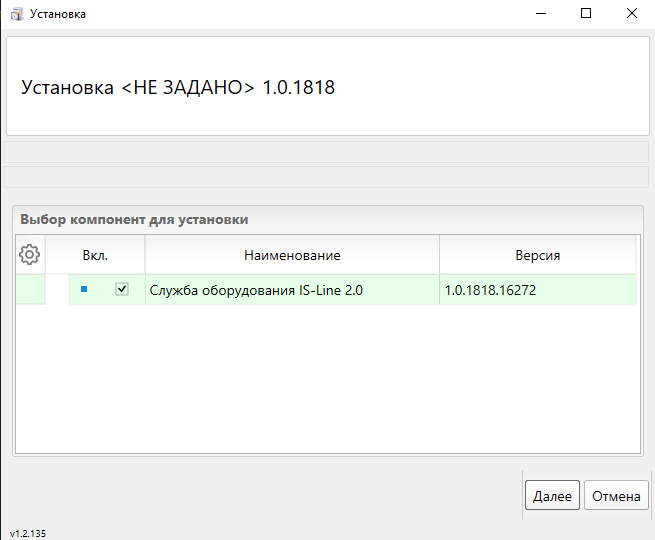This screenshot has width=655, height=540.
Task: Click the Установка <НЕ ЗАДАНО> 1.0.1818 title
Action: pos(178,87)
